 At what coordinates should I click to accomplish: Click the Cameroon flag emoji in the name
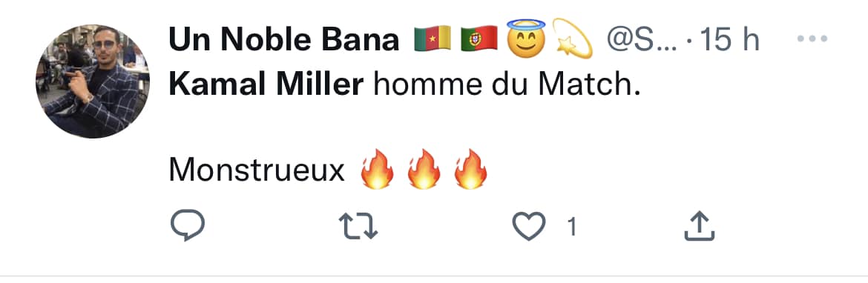coord(433,40)
